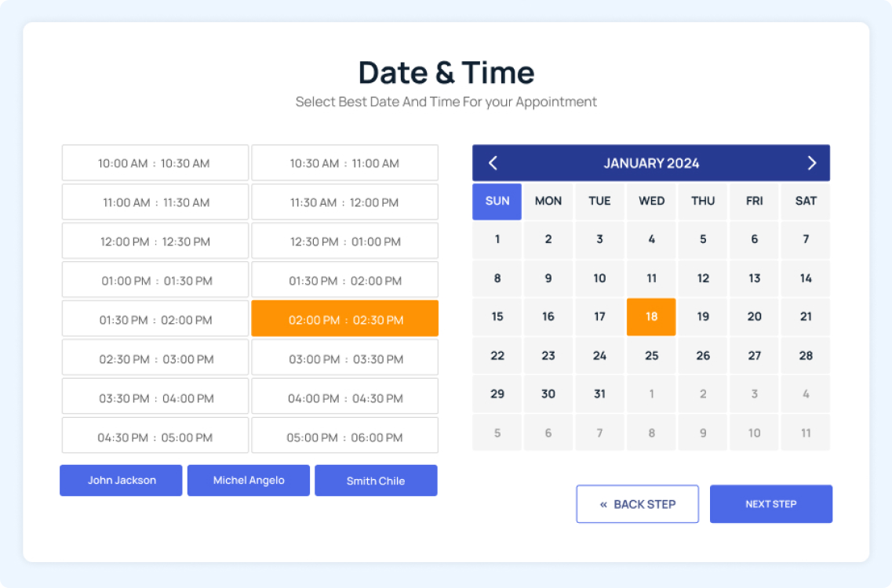Select greyed-out date 11 next month
The height and width of the screenshot is (588, 892).
tap(806, 433)
